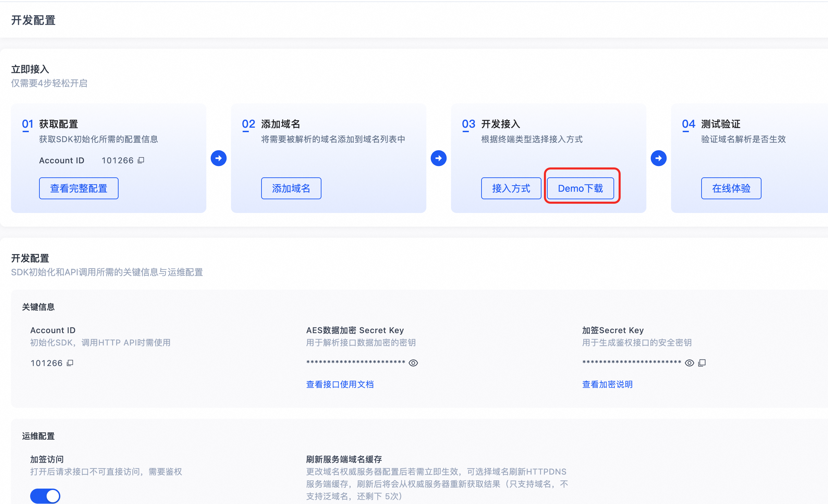
Task: Select the 04 Test Verification step heading
Action: tap(720, 124)
